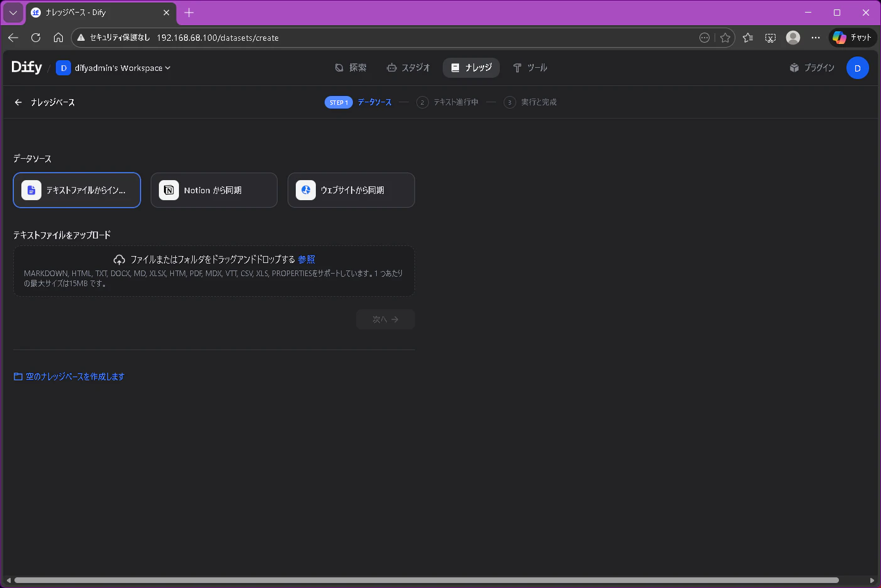Add page to favorites star
This screenshot has height=588, width=881.
coord(725,38)
